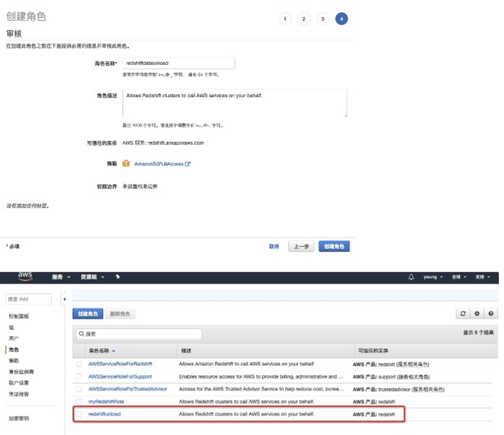Click the S3 policy box icon next to AmazonS3FullAccess
Screen dimensions: 504x435
point(126,164)
